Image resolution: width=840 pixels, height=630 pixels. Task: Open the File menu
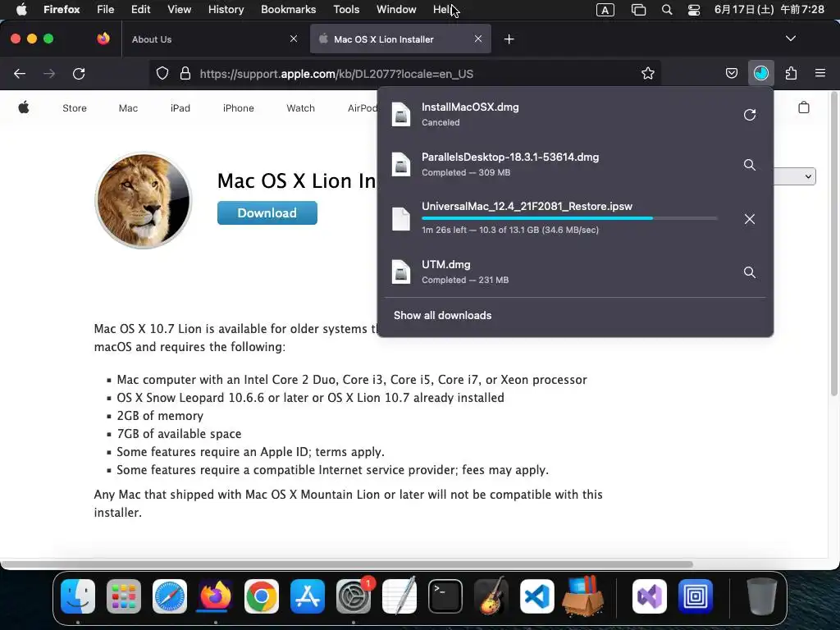pos(105,10)
